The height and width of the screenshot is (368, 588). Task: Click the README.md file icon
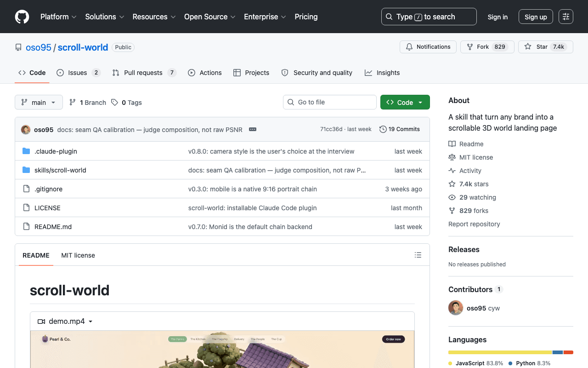26,227
